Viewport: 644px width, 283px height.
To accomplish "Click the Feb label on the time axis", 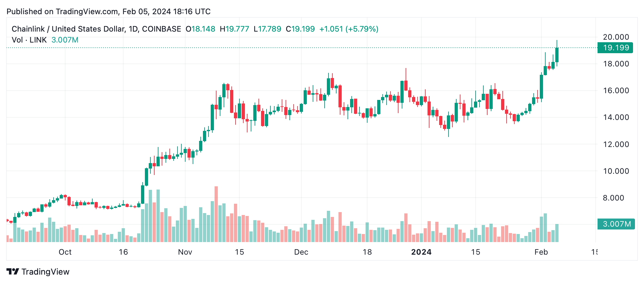I will pyautogui.click(x=541, y=252).
